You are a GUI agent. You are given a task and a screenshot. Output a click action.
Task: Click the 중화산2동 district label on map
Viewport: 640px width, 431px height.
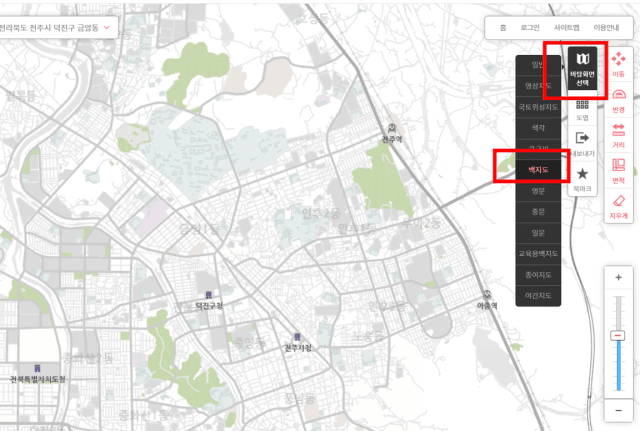tap(87, 358)
